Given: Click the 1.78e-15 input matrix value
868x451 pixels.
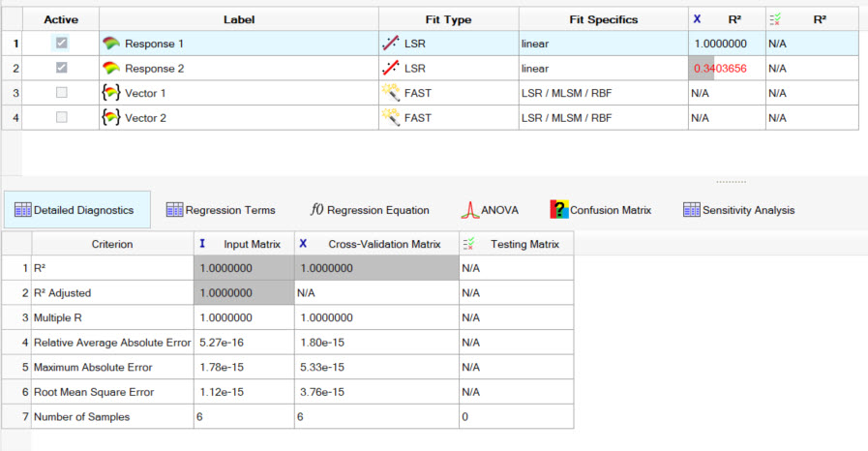Looking at the screenshot, I should click(x=222, y=368).
